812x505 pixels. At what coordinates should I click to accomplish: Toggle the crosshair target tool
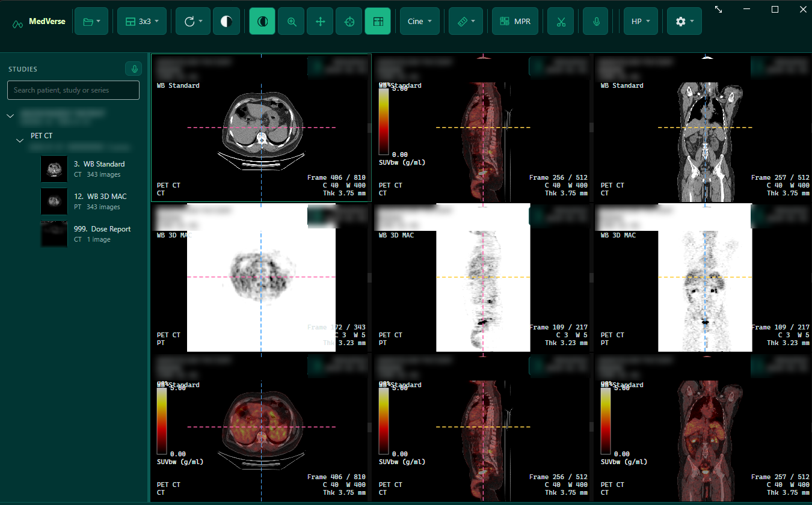coord(349,22)
